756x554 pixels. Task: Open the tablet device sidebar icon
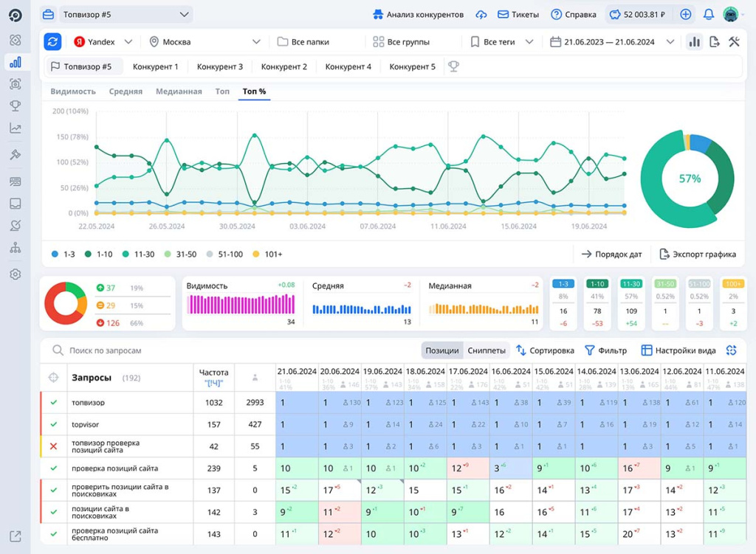(16, 204)
